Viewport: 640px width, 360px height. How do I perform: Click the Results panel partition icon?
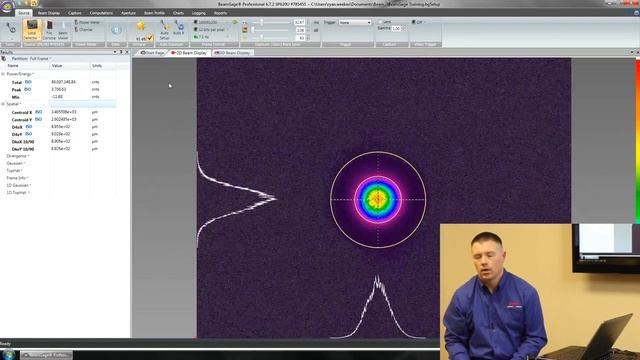(4, 59)
